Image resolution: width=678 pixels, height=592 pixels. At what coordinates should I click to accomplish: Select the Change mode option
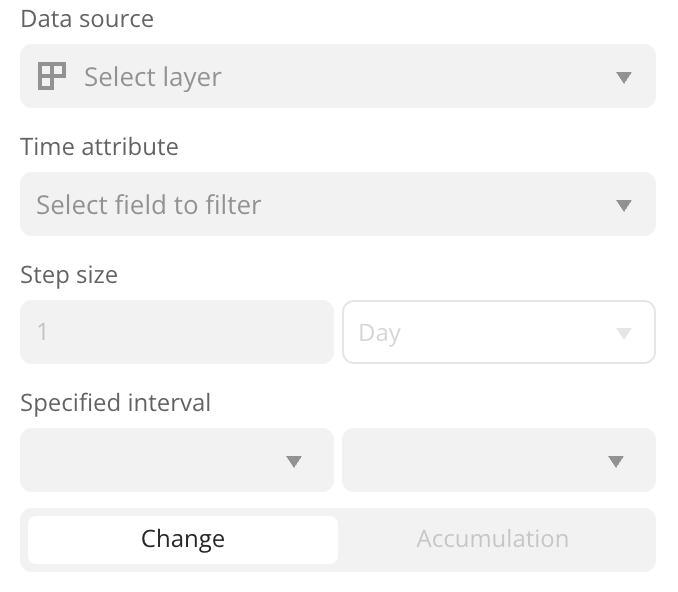click(x=183, y=540)
